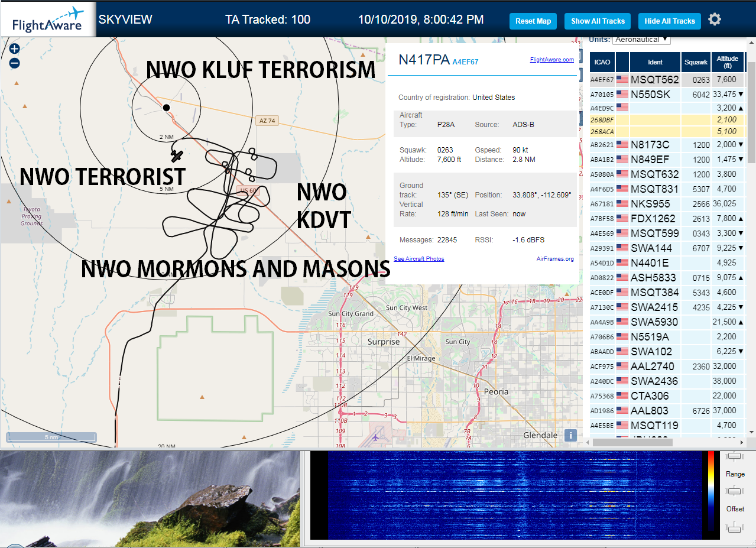Viewport: 756px width, 548px height.
Task: Adjust the Range slider in the spectrum panel
Action: coord(735,491)
